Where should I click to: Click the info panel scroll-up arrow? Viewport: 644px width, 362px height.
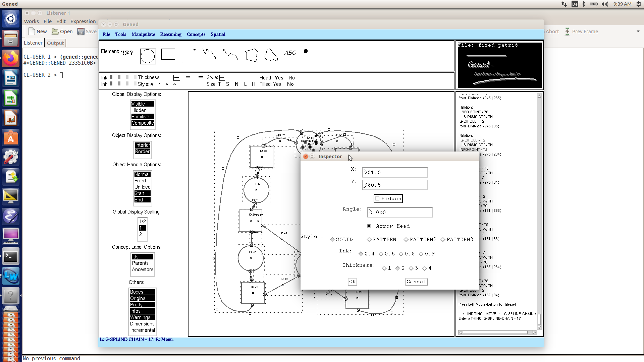click(539, 96)
